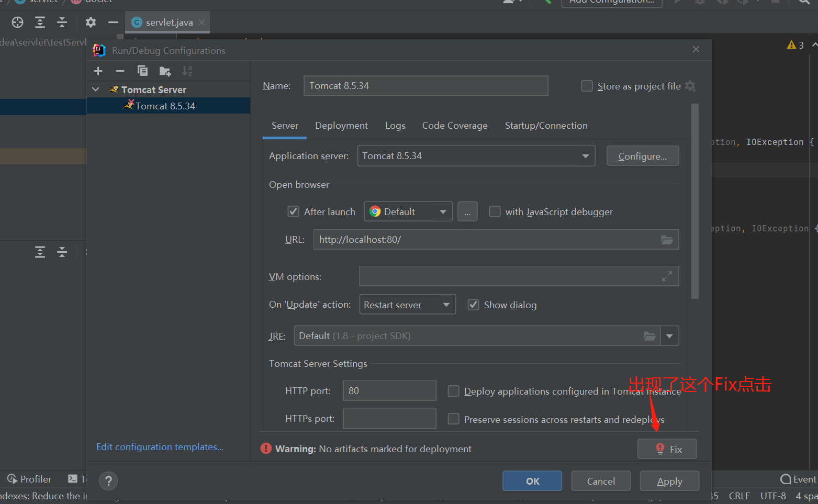The height and width of the screenshot is (504, 818).
Task: Close the servlet.java editor tab
Action: point(201,22)
